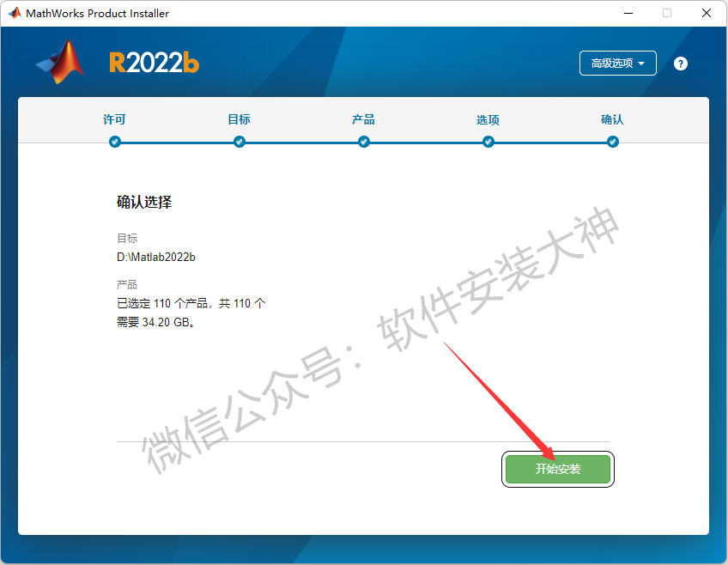The width and height of the screenshot is (728, 565).
Task: Click the 确认选择 heading
Action: (144, 202)
